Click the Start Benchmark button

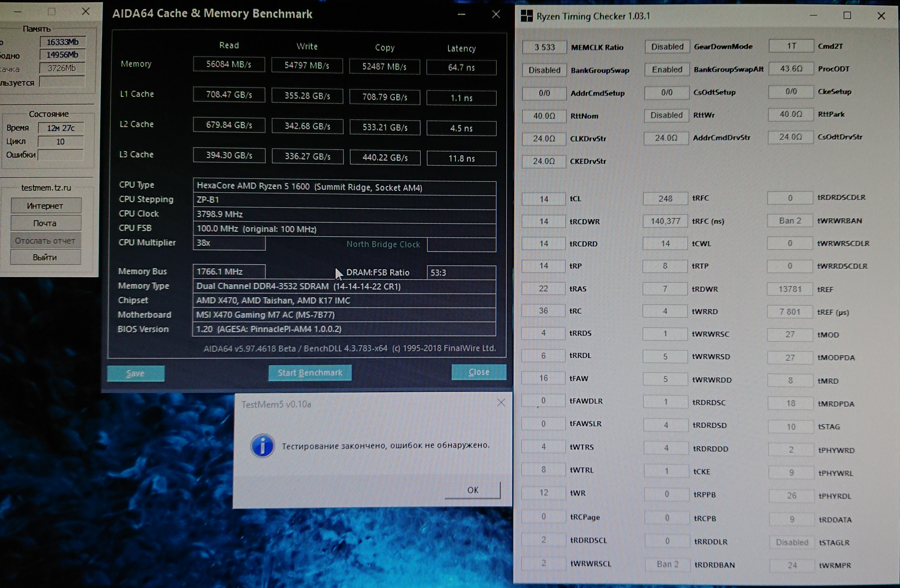click(x=310, y=373)
